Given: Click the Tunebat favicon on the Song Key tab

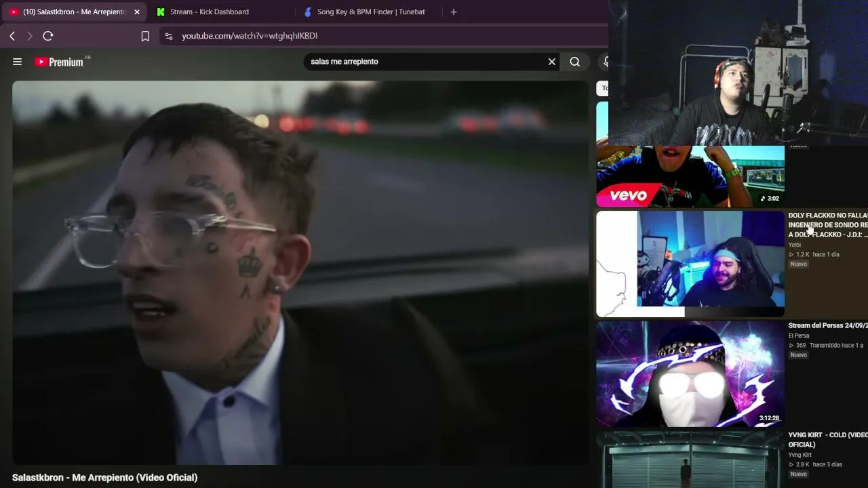Looking at the screenshot, I should coord(308,12).
